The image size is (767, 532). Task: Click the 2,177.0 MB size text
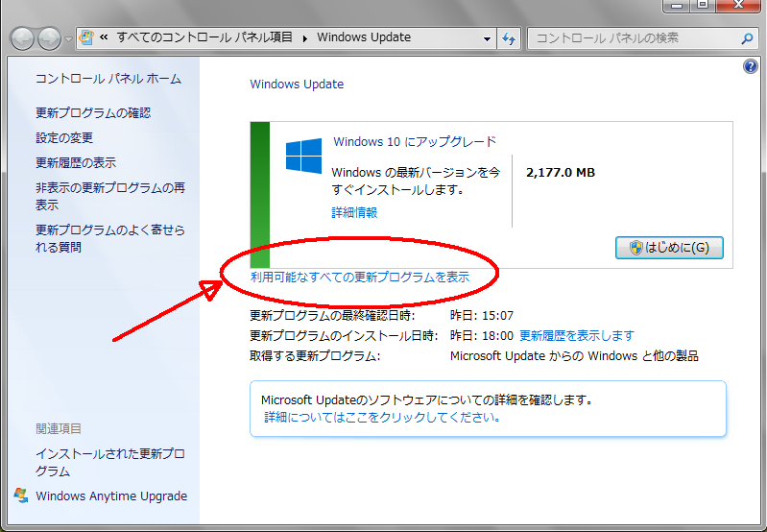point(561,173)
